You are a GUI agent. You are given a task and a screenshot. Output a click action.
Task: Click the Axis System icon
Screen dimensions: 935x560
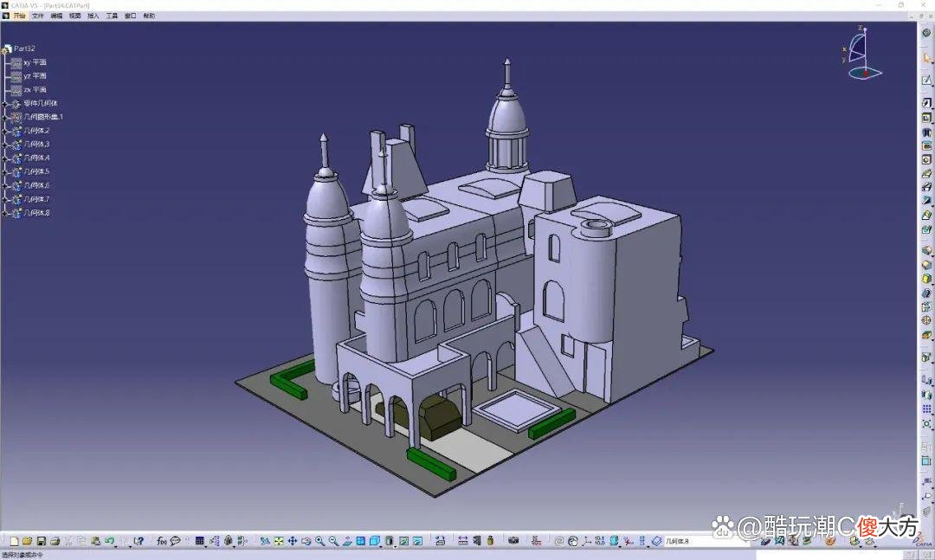pyautogui.click(x=587, y=541)
